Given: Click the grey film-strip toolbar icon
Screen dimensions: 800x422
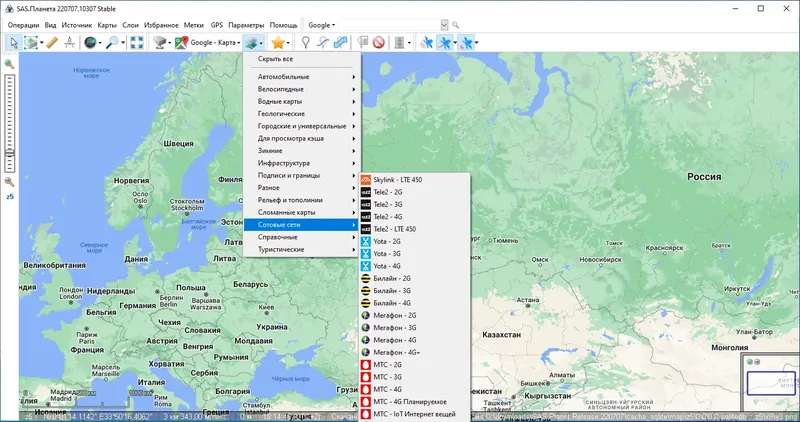Looking at the screenshot, I should [400, 43].
